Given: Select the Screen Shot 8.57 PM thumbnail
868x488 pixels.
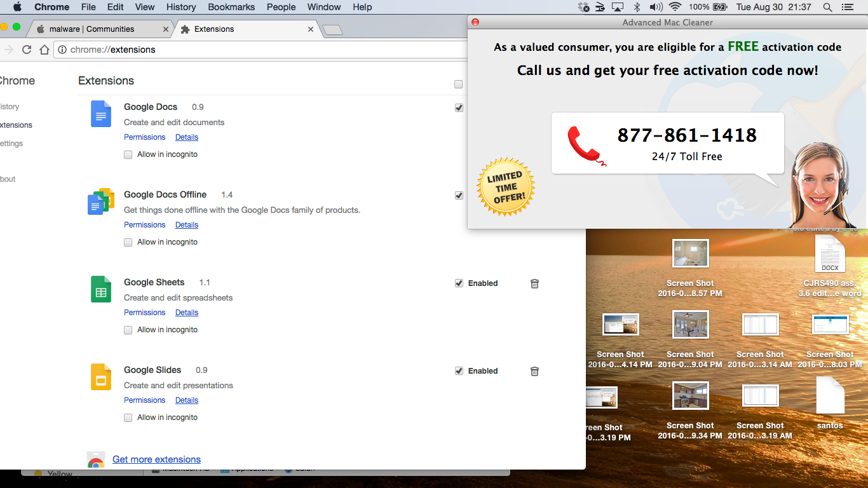Looking at the screenshot, I should coord(691,254).
